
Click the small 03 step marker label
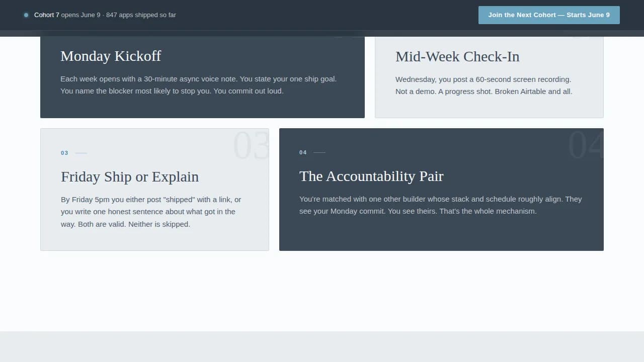pos(64,153)
